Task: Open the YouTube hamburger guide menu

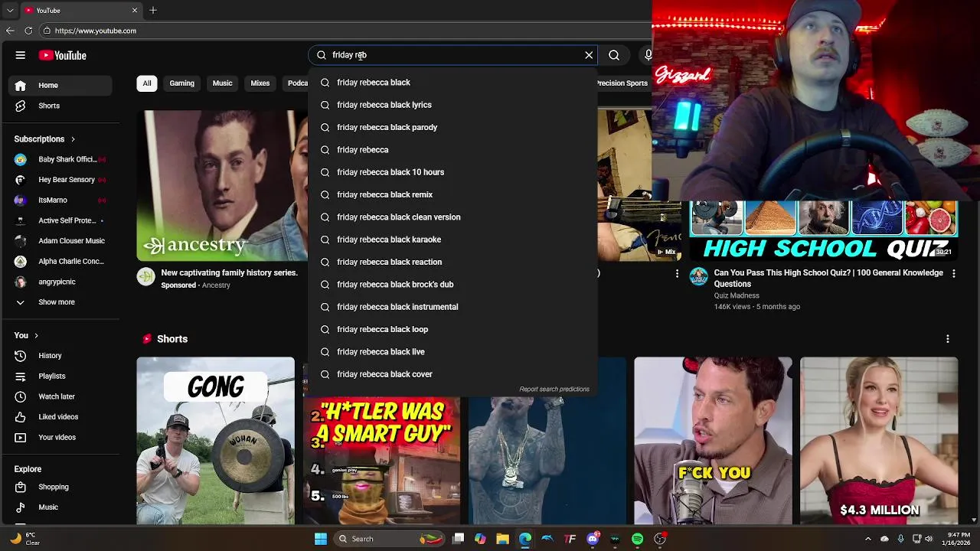Action: (21, 55)
